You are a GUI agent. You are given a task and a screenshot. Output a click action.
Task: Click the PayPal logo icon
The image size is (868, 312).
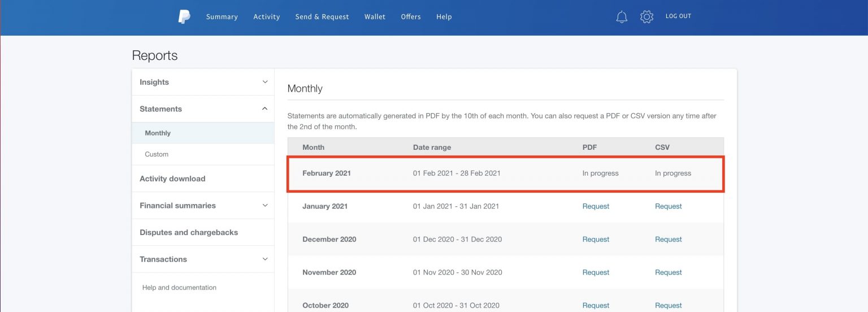[184, 17]
